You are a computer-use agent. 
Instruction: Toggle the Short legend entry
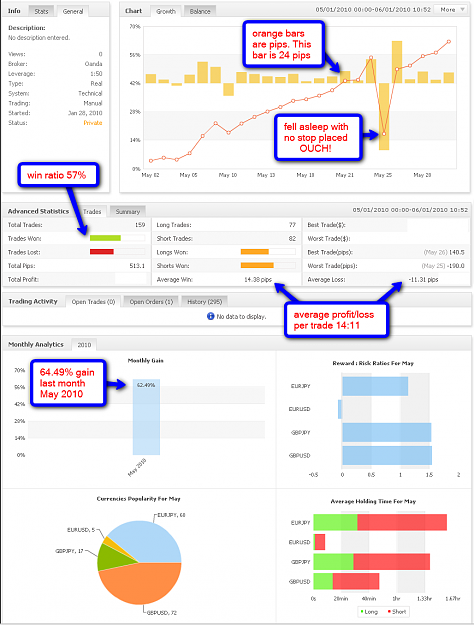(x=397, y=611)
